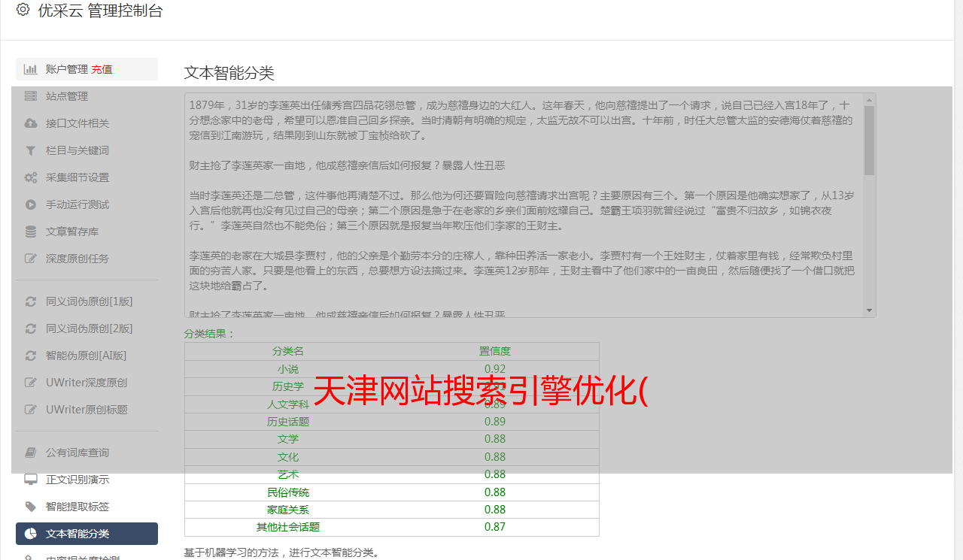Click the funnel icon for 栏目与关键词
This screenshot has height=560, width=963.
pyautogui.click(x=31, y=150)
